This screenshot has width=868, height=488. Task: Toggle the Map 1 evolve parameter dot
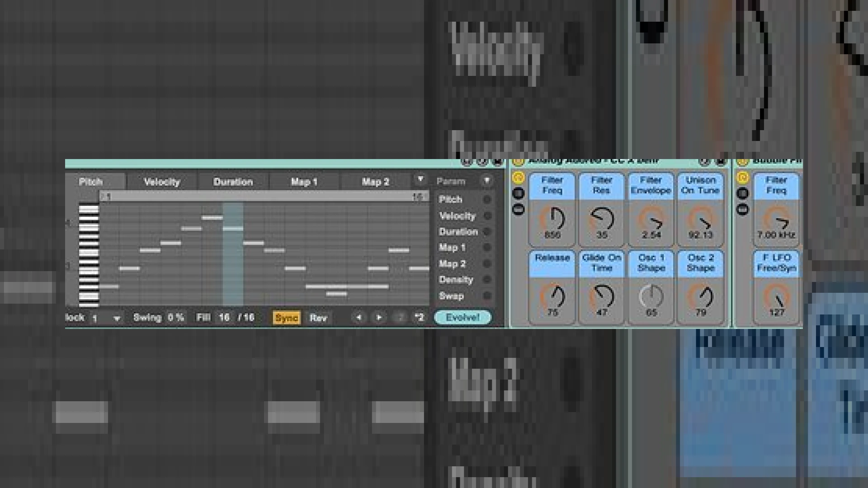(487, 248)
